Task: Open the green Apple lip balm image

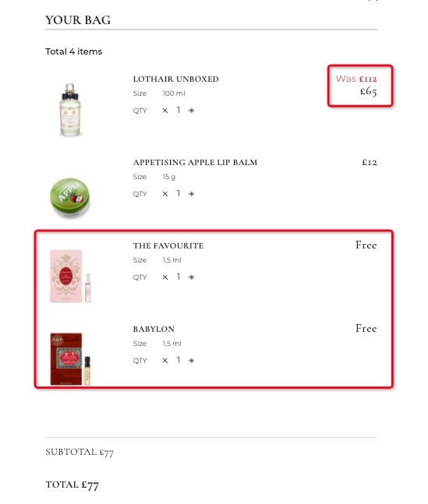Action: tap(70, 197)
